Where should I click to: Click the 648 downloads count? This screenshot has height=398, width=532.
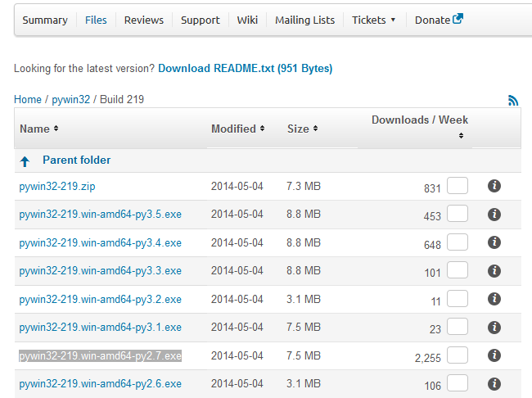[432, 245]
